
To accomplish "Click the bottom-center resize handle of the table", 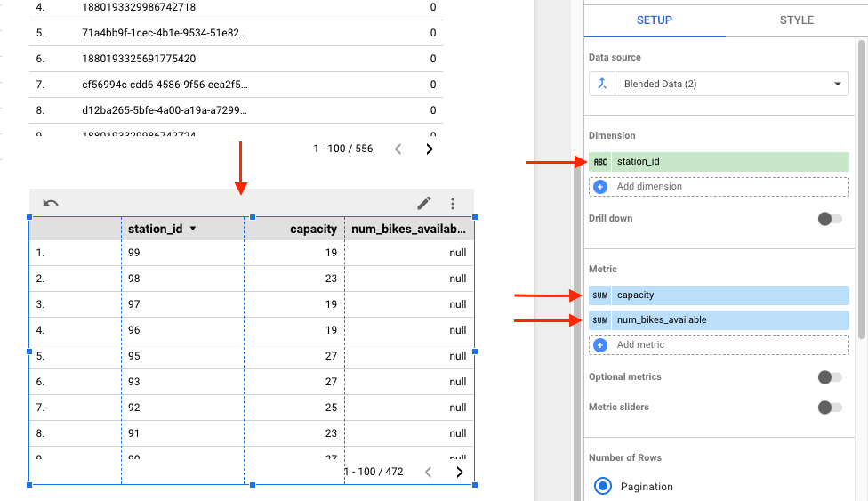I will tap(253, 485).
